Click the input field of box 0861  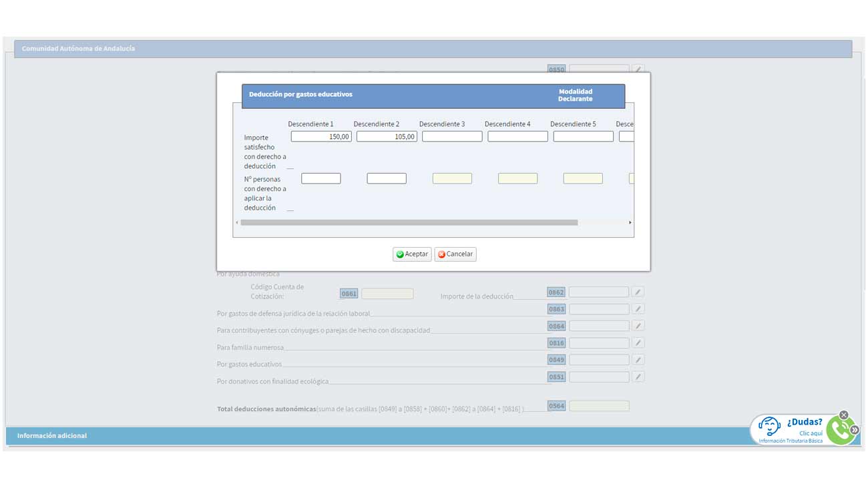(x=387, y=293)
